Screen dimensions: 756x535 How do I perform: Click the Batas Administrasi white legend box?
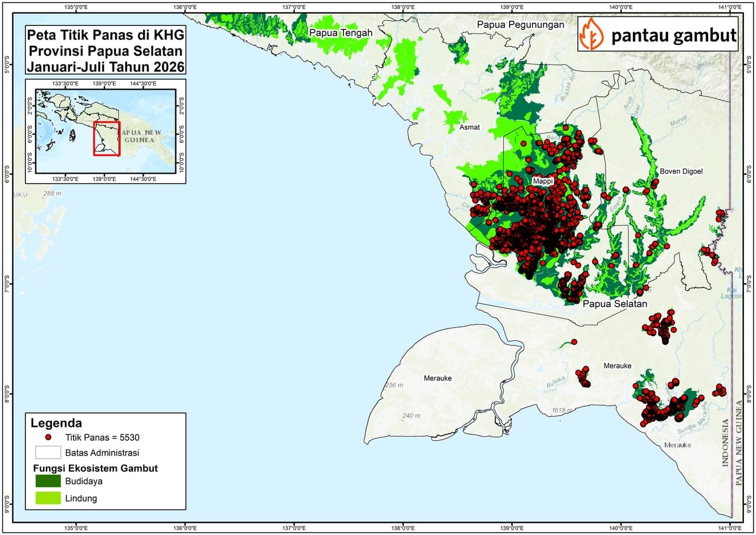[48, 452]
